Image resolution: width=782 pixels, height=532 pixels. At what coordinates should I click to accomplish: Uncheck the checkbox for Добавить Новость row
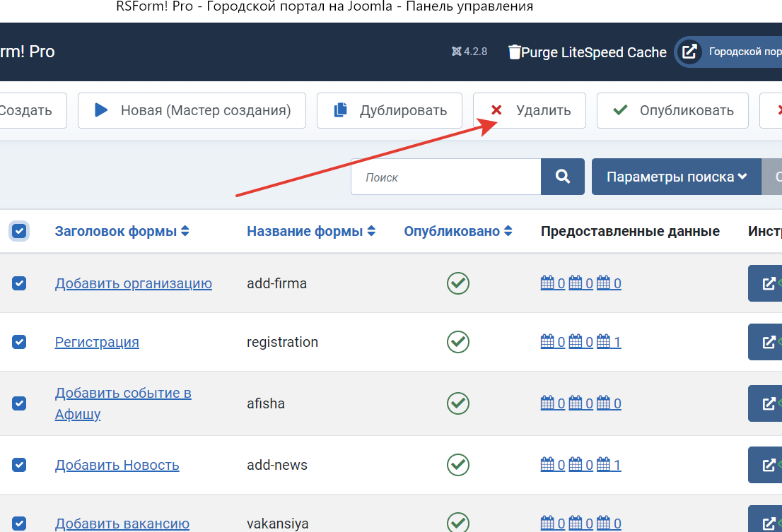click(19, 465)
